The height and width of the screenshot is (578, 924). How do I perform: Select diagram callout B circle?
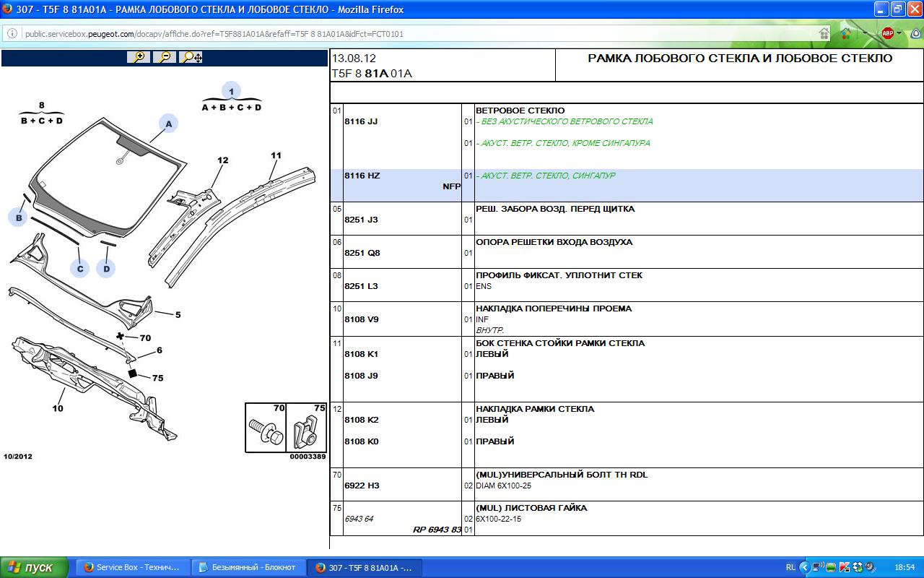coord(19,217)
